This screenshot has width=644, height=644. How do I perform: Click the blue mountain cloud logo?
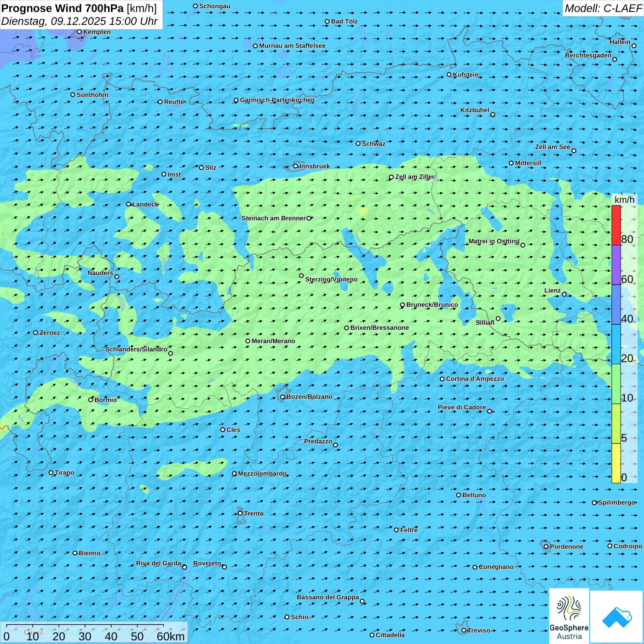point(617,617)
